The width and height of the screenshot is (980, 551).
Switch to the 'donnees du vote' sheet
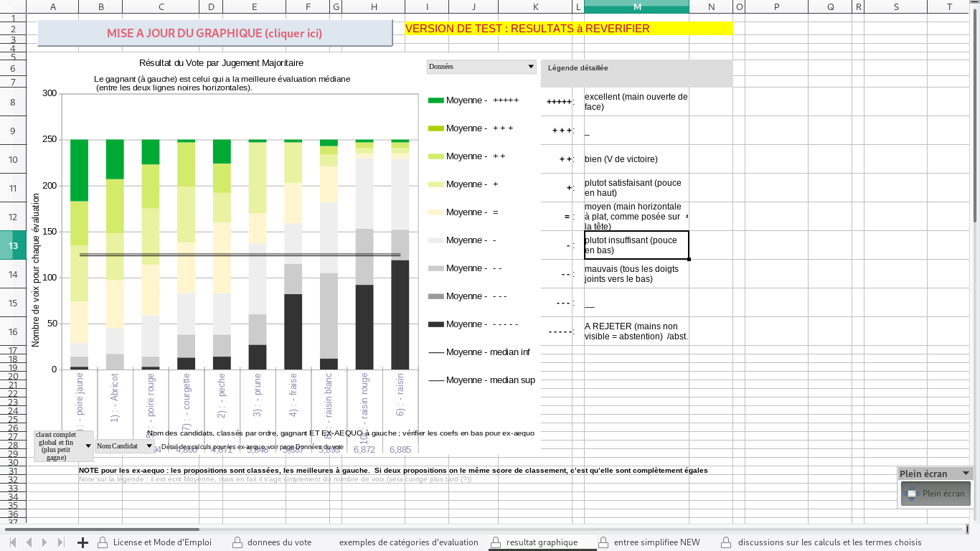(x=279, y=542)
